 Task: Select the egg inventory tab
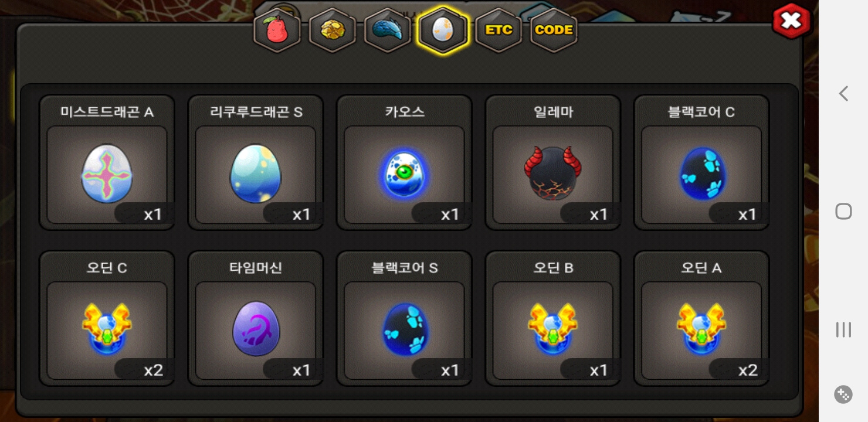(443, 30)
